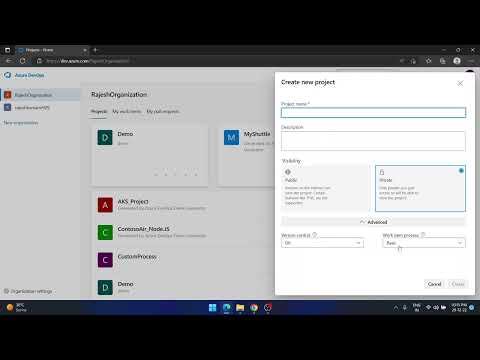Open a new browser tab with plus
Image resolution: width=480 pixels, height=360 pixels.
(x=95, y=50)
